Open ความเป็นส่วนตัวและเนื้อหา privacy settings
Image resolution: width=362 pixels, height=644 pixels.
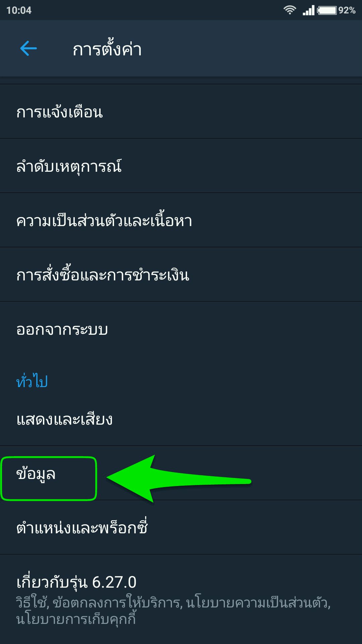[181, 220]
